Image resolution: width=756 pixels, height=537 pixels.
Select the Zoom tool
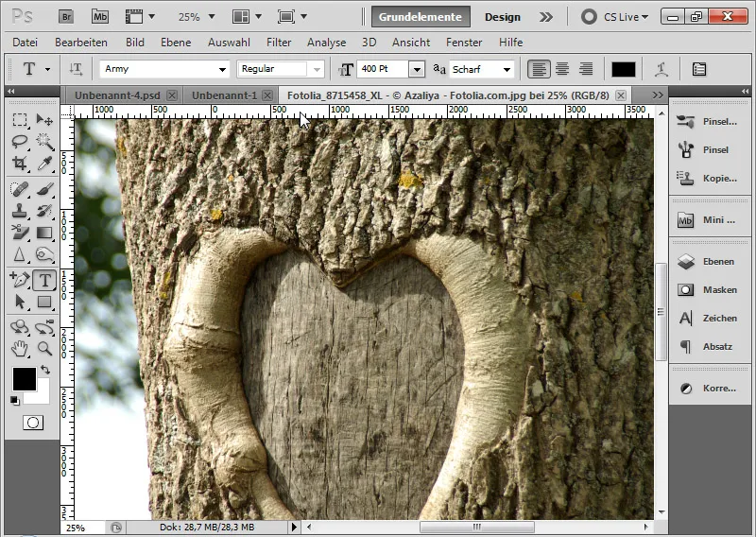(44, 348)
